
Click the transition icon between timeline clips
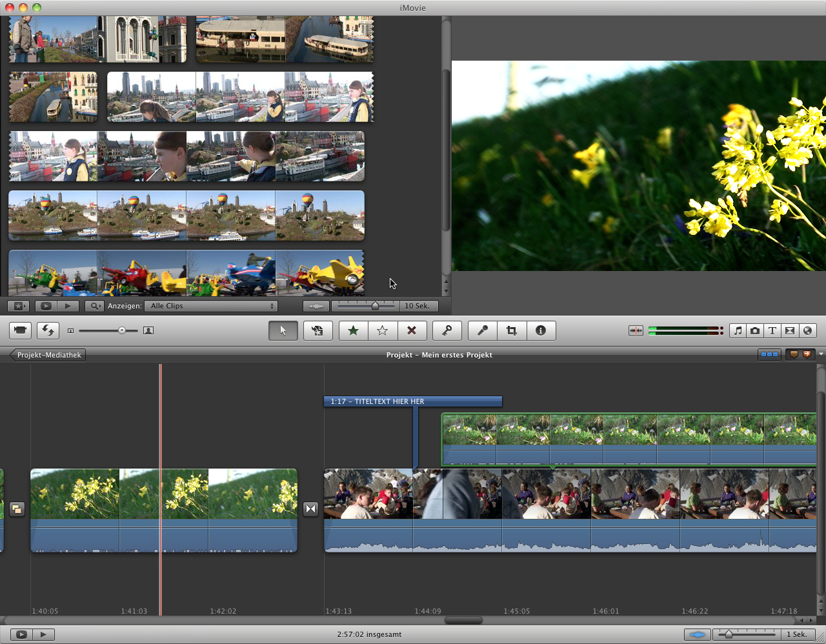(x=310, y=509)
